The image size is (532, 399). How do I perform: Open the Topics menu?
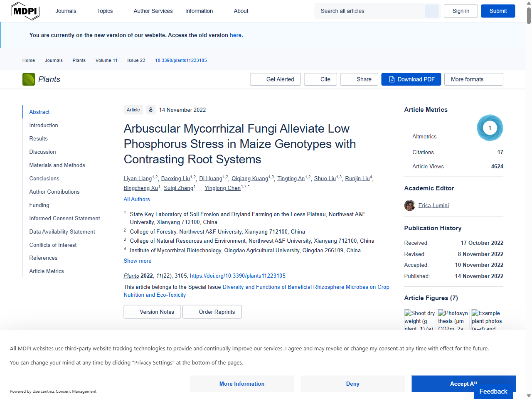point(104,11)
